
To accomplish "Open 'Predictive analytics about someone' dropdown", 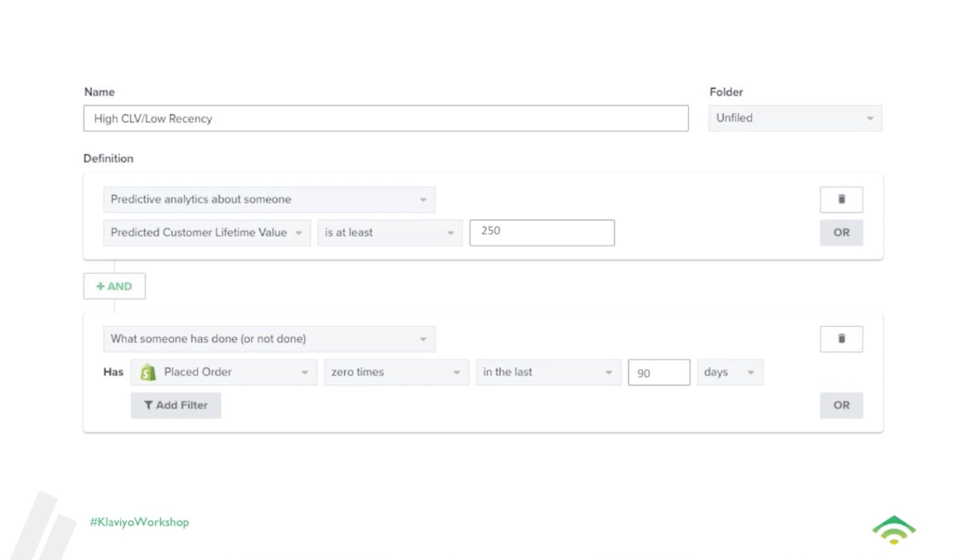I will coord(269,199).
